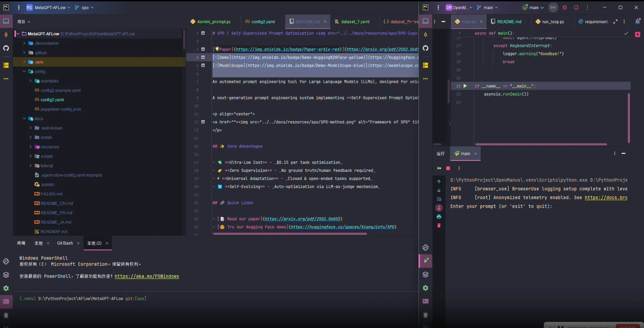
Task: Expand editor tab area in OpenManus
Action: pos(615,21)
